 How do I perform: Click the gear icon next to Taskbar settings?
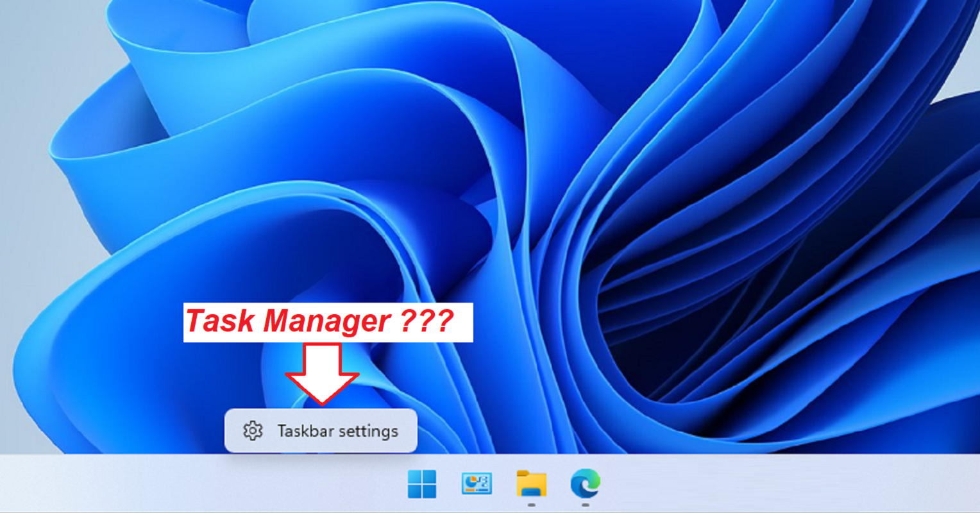tap(253, 431)
